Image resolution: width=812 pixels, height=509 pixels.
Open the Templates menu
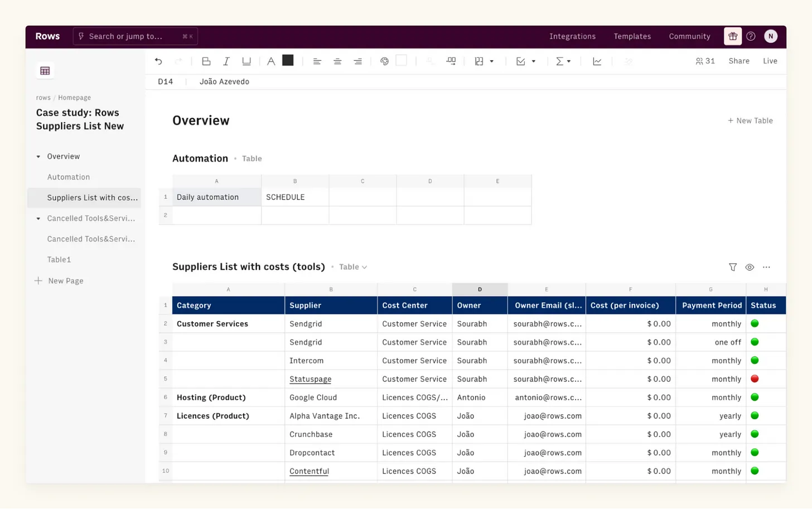click(632, 36)
